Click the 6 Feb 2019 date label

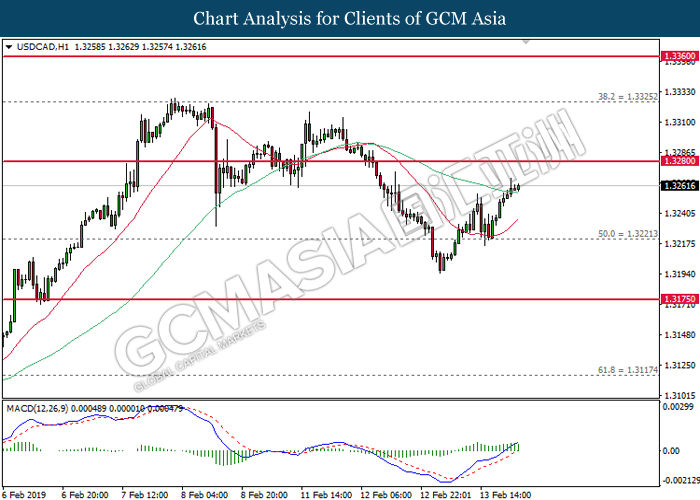click(24, 495)
